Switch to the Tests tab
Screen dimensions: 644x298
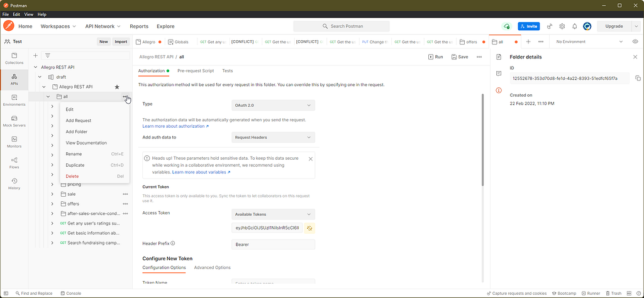click(x=228, y=70)
